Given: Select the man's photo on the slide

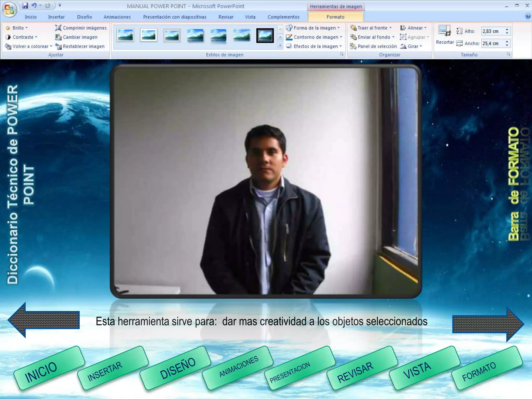Looking at the screenshot, I should (x=266, y=181).
